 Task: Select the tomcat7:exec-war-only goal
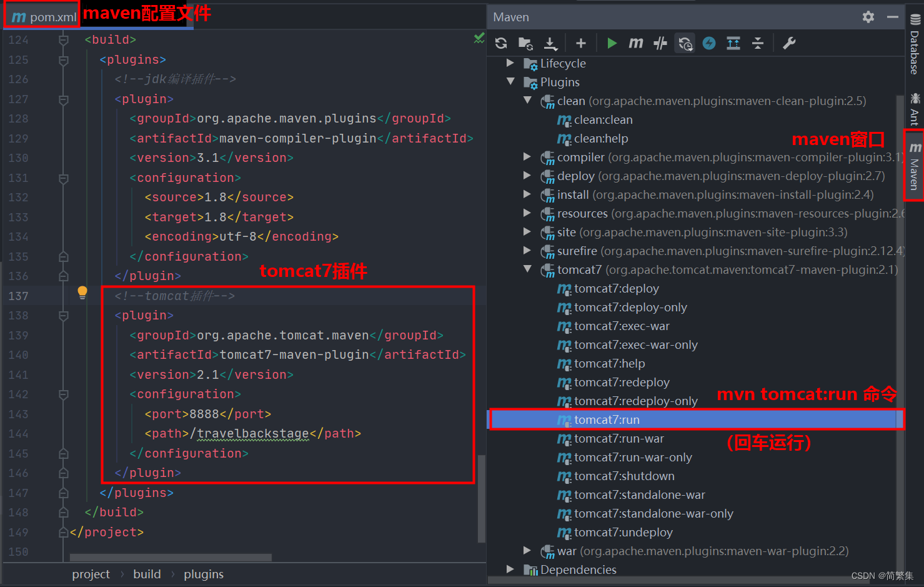click(x=636, y=344)
